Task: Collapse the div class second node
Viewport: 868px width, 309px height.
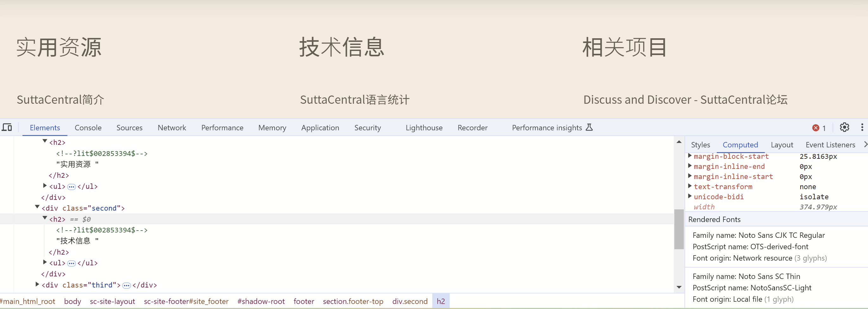Action: click(x=37, y=208)
